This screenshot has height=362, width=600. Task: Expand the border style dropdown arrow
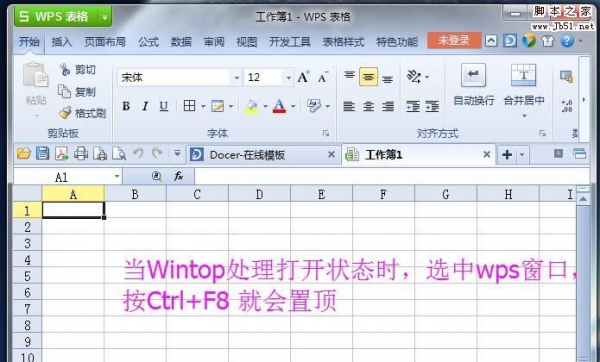[x=203, y=106]
